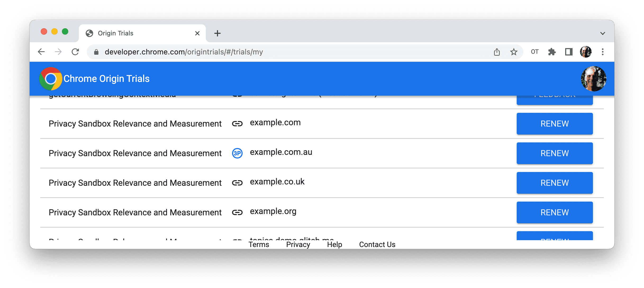Image resolution: width=644 pixels, height=288 pixels.
Task: Click the Chrome Origin Trials logo icon
Action: click(x=52, y=79)
